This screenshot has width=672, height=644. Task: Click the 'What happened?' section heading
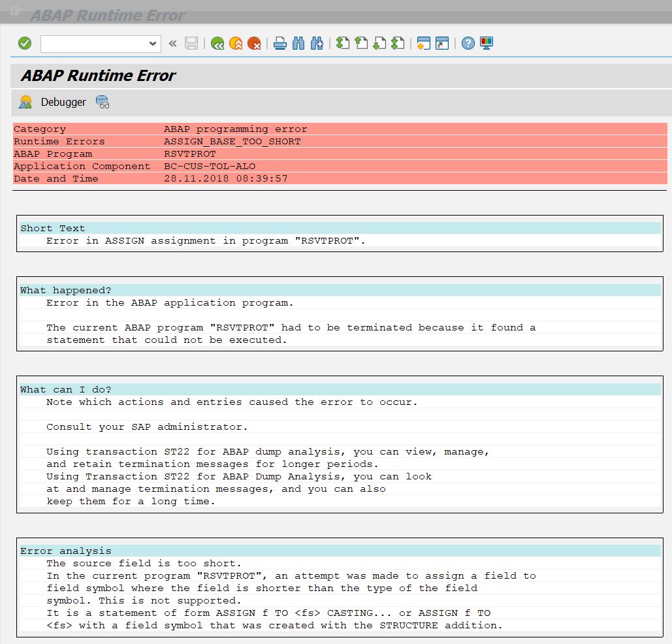point(65,290)
